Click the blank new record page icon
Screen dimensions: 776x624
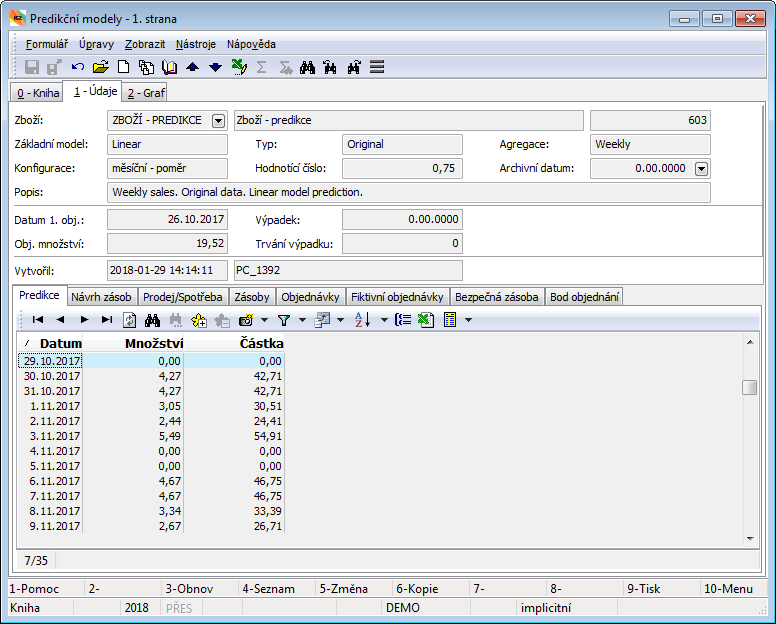[124, 67]
